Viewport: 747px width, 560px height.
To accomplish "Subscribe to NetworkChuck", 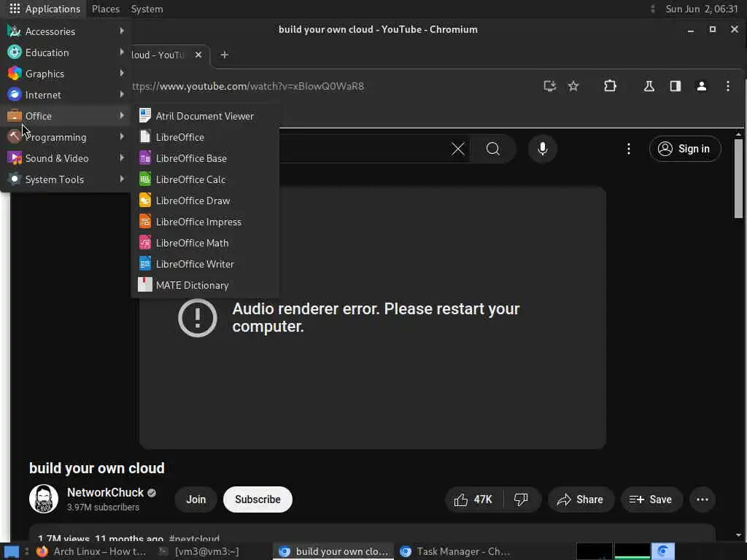I will coord(258,499).
